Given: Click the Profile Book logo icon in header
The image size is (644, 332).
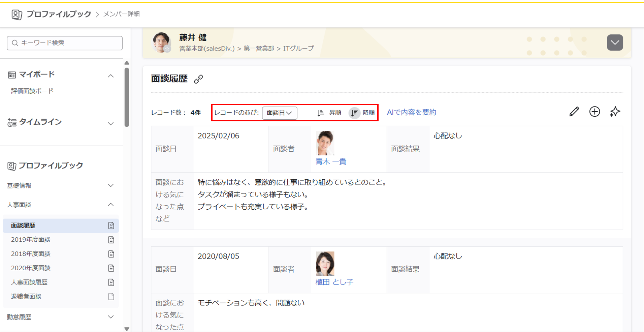Looking at the screenshot, I should [x=17, y=14].
